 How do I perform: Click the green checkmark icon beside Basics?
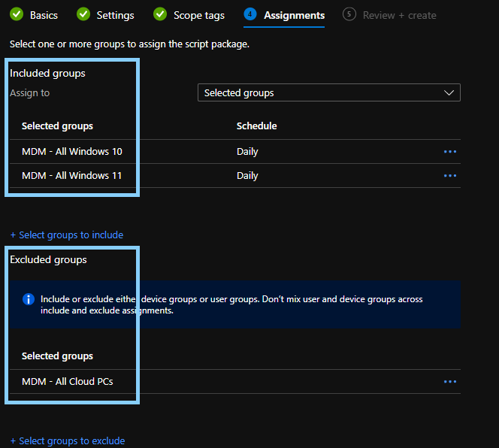pyautogui.click(x=17, y=14)
